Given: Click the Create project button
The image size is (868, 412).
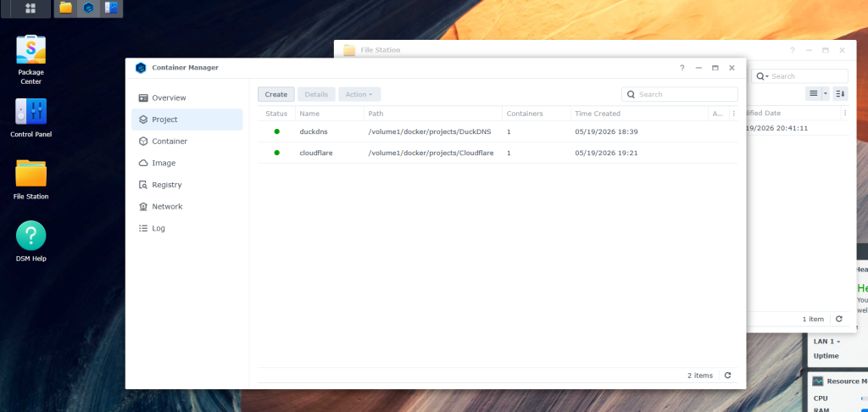Looking at the screenshot, I should (275, 94).
